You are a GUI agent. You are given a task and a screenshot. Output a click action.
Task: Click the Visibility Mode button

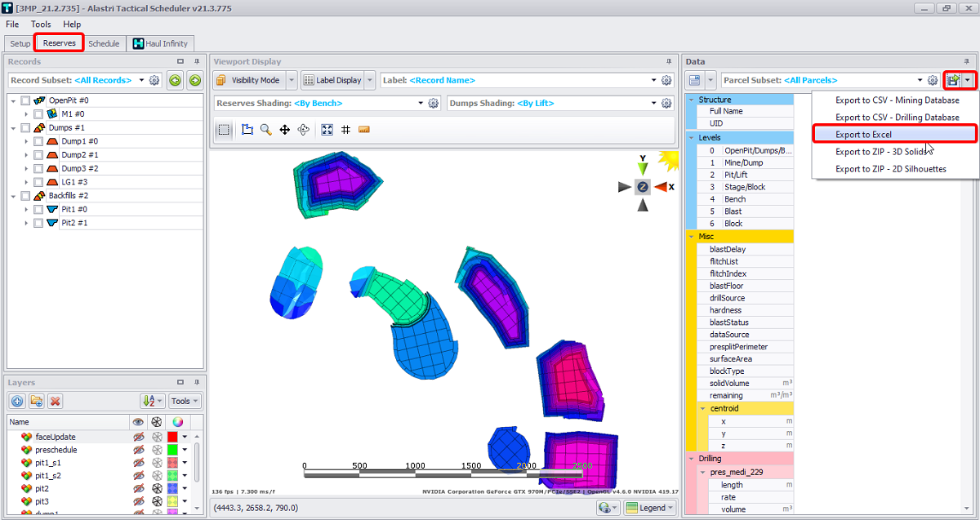[248, 80]
